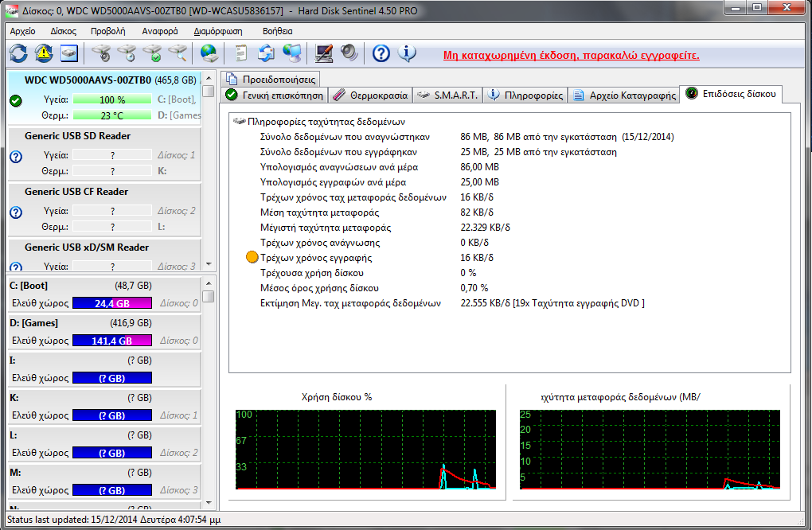Select the Generic USB xD/SM Reader entry

(87, 248)
